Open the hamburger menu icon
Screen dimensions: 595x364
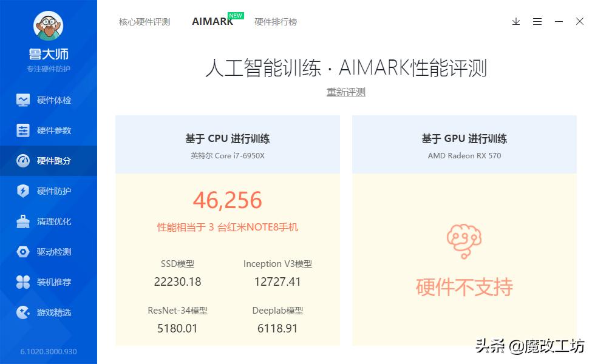537,21
